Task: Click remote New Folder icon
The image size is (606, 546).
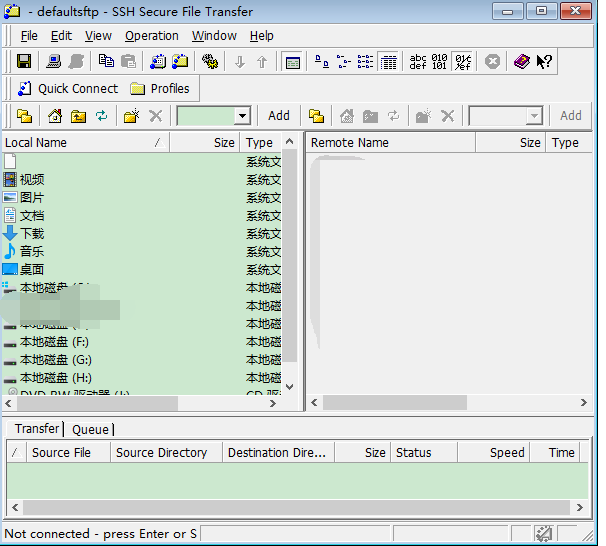Action: [x=423, y=116]
